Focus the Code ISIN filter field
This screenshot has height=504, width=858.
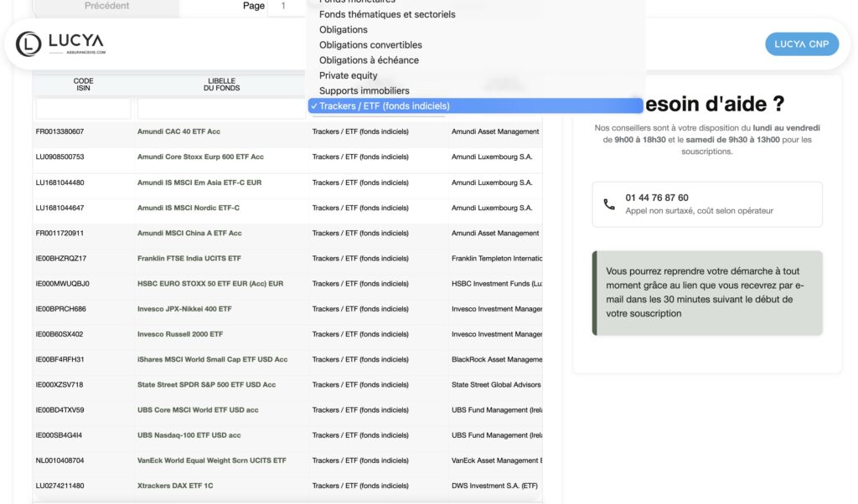pyautogui.click(x=83, y=109)
